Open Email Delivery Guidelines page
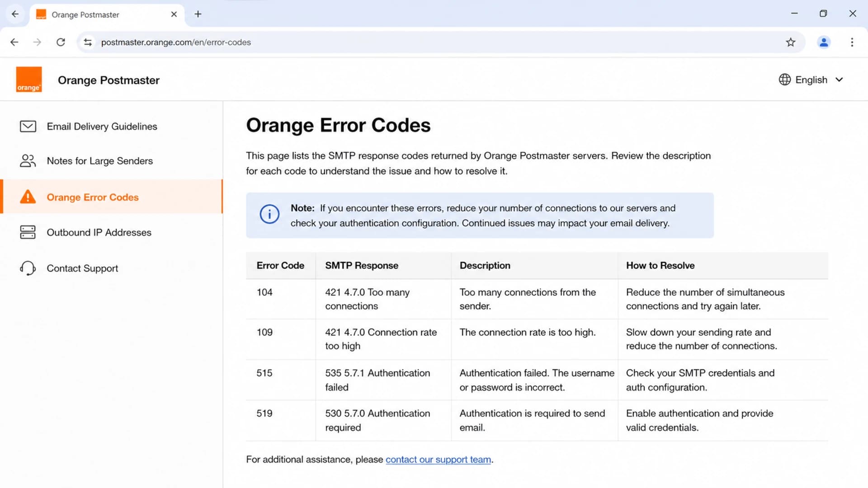The width and height of the screenshot is (868, 488). (111, 127)
